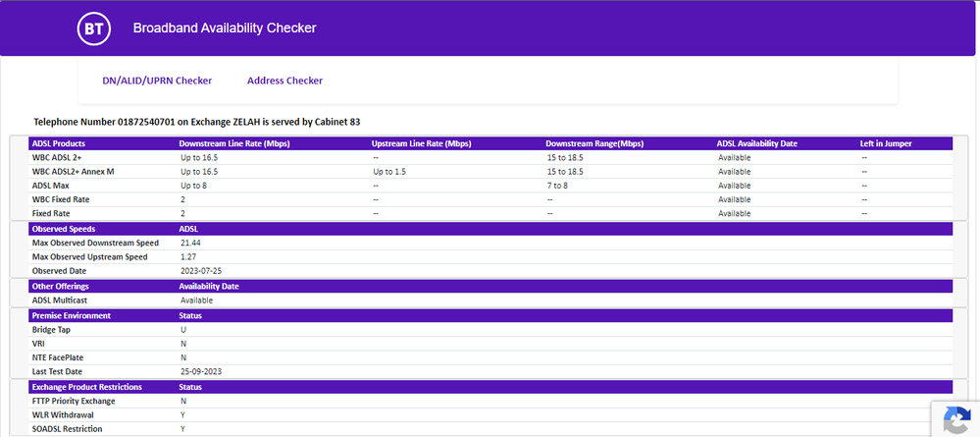Viewport: 980px width, 437px height.
Task: Click the BT logo icon
Action: point(94,28)
